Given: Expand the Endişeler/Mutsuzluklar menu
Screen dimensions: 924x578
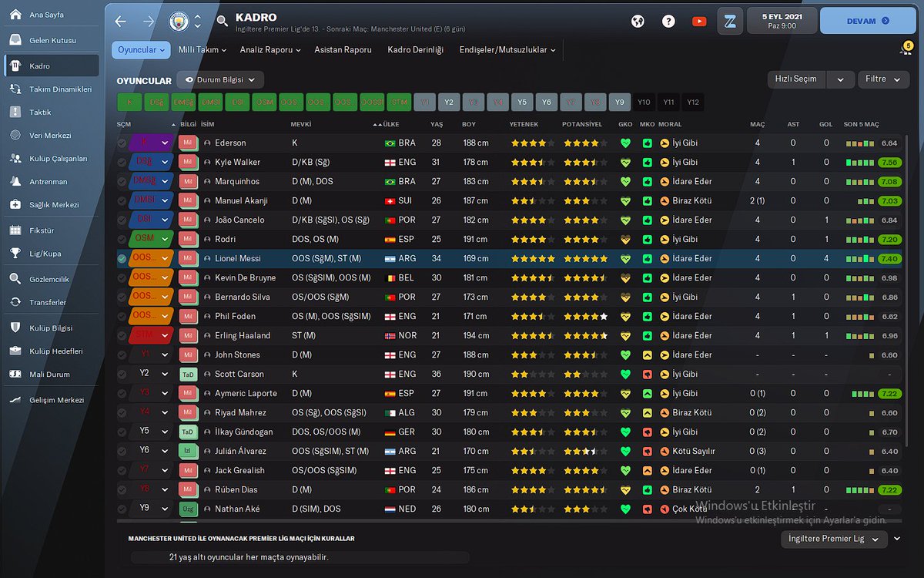Looking at the screenshot, I should tap(508, 50).
